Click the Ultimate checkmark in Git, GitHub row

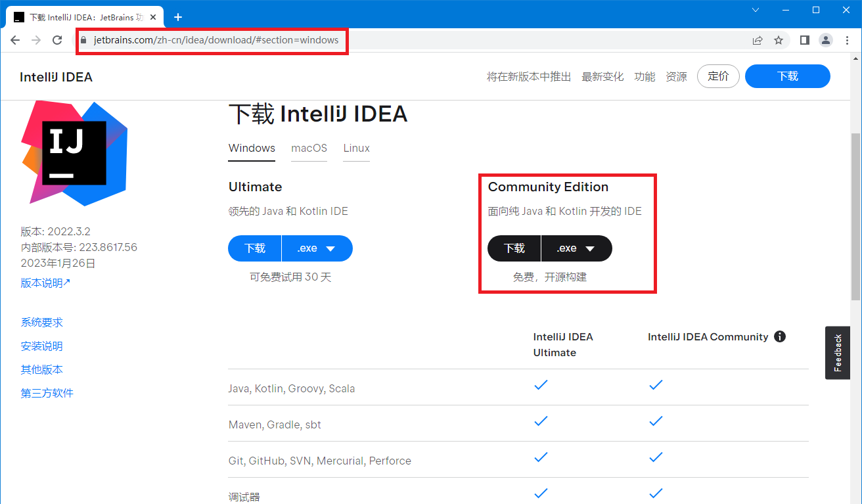tap(541, 457)
